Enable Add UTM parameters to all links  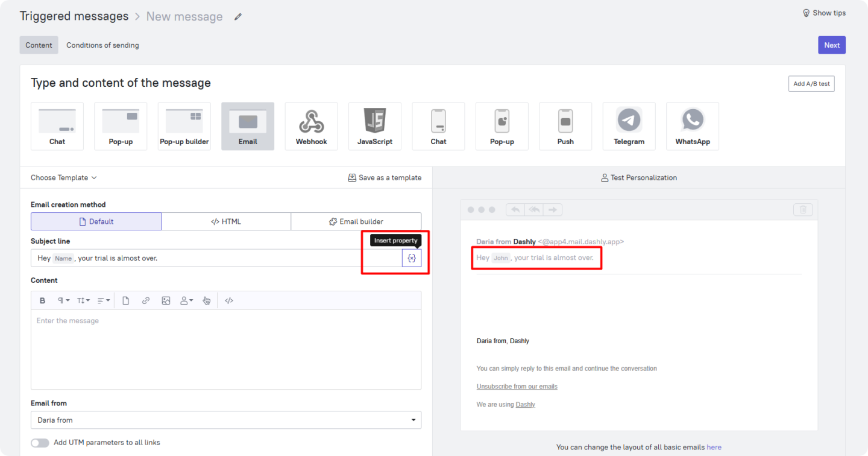click(40, 443)
